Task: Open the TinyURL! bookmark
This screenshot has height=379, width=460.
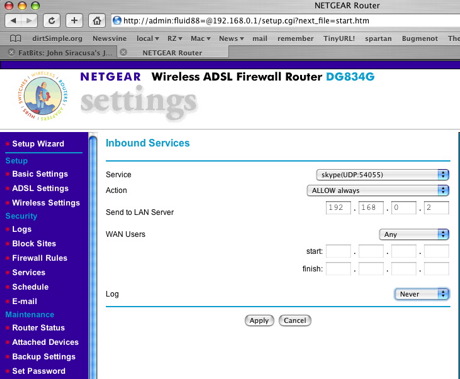Action: 339,38
